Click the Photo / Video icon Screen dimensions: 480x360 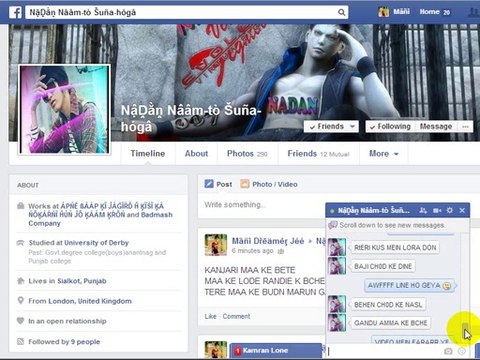[245, 184]
